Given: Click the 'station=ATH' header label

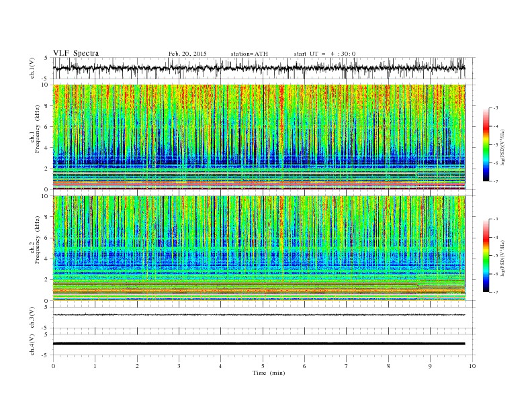Looking at the screenshot, I should 249,54.
